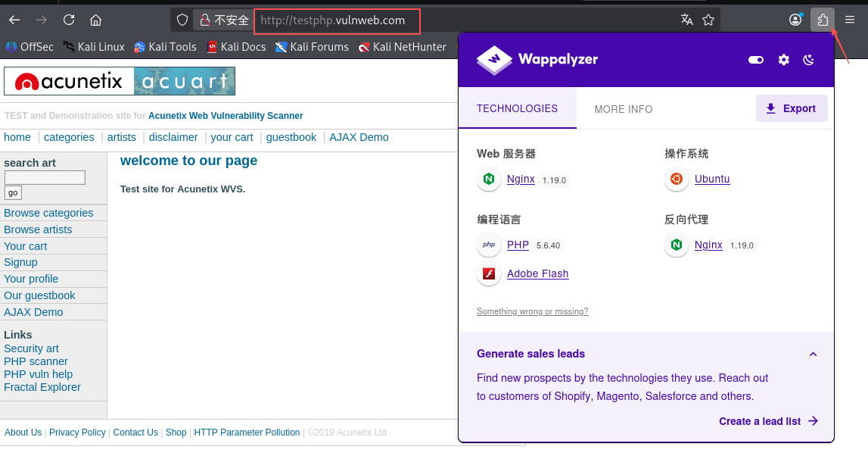Open the artists menu item

pos(121,137)
